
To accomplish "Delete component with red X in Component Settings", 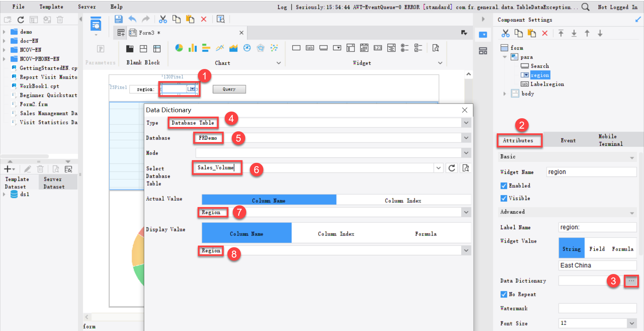I will coord(545,33).
